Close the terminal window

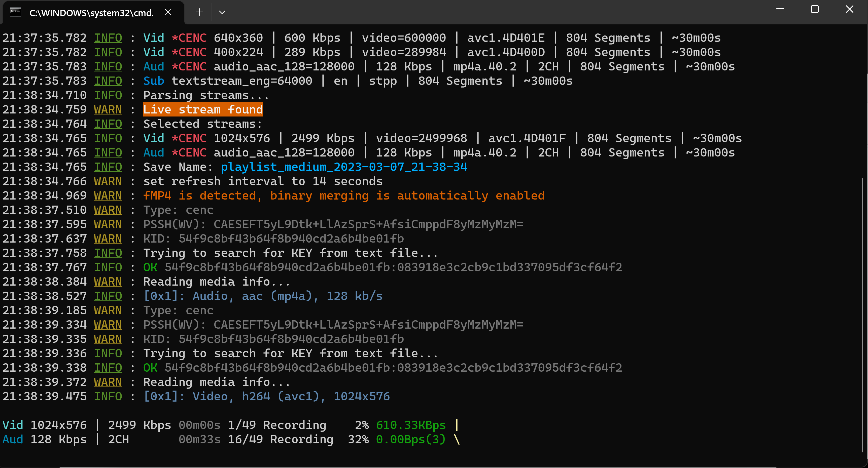point(849,9)
